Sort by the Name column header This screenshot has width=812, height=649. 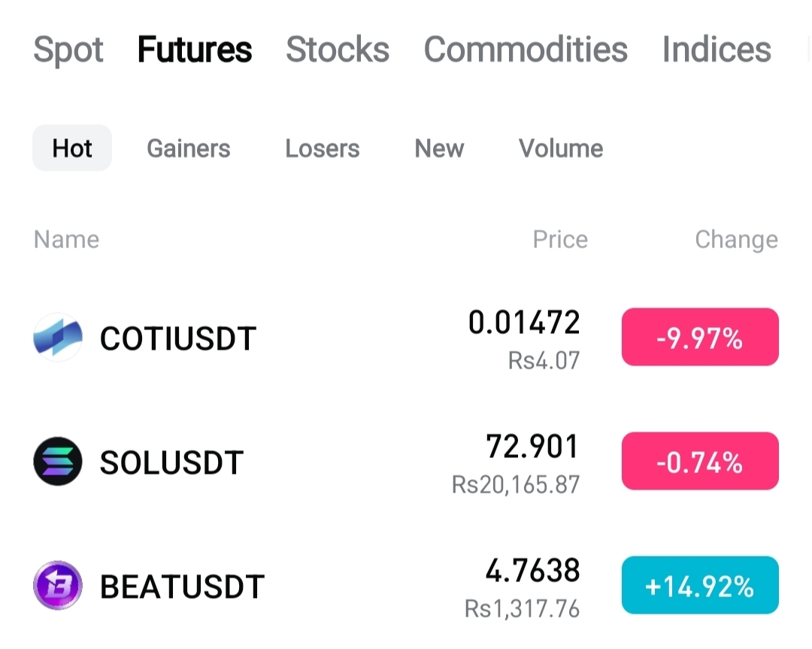pyautogui.click(x=66, y=239)
